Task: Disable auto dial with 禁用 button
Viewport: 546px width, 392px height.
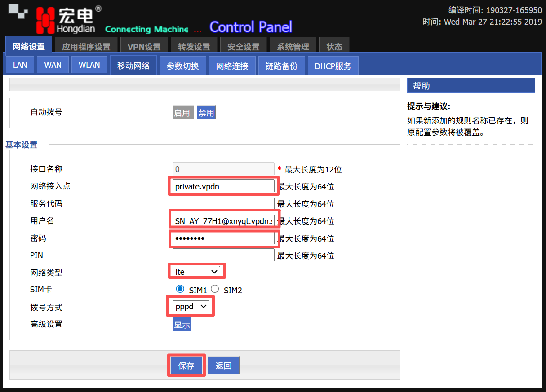Action: [206, 113]
